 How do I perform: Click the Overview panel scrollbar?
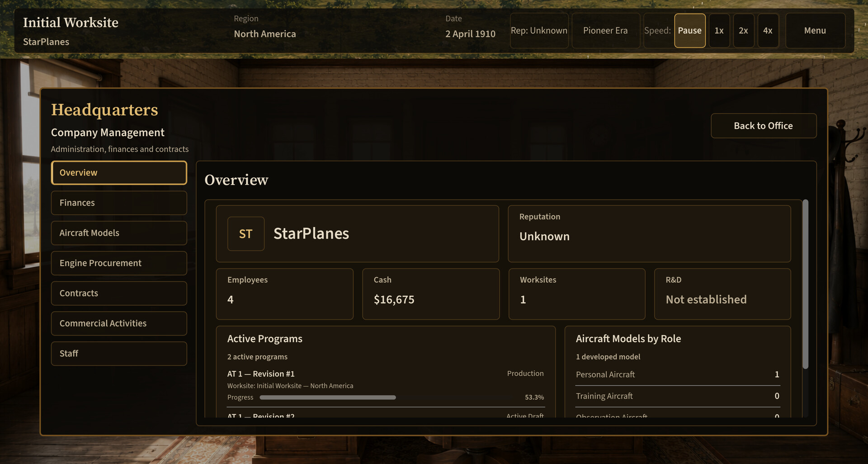[x=805, y=284]
